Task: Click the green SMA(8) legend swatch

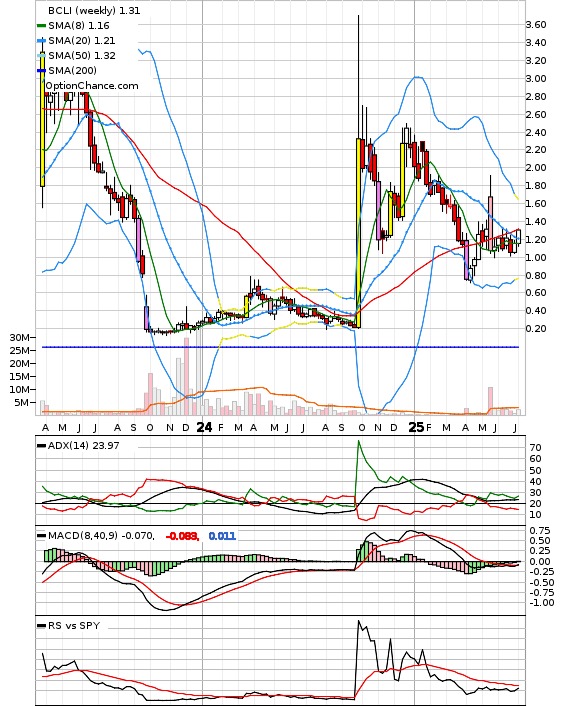Action: [41, 26]
